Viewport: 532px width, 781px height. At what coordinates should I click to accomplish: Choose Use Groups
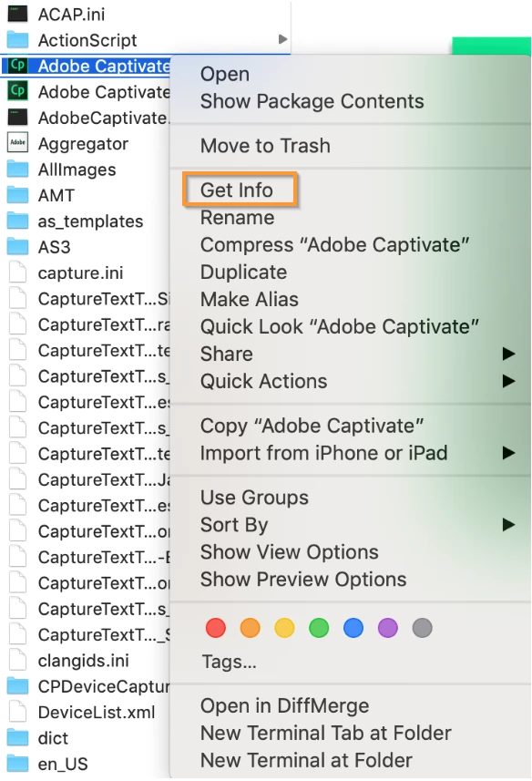click(254, 498)
